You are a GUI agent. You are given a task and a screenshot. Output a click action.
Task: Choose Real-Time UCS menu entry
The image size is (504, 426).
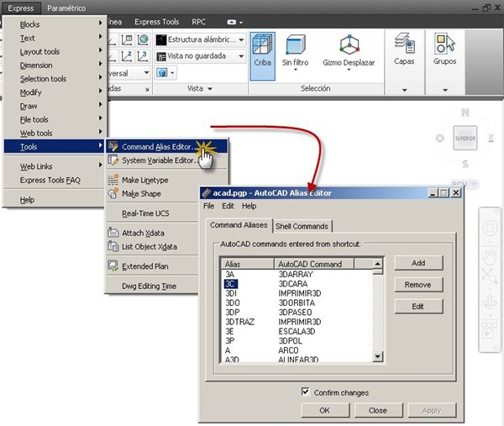click(x=152, y=213)
